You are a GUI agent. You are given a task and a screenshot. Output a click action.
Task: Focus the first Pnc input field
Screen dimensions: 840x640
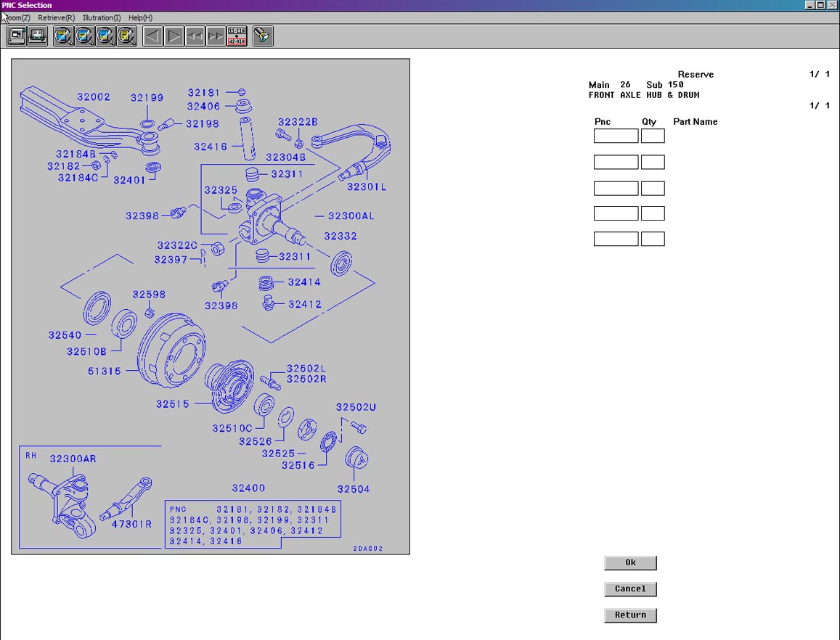click(616, 136)
